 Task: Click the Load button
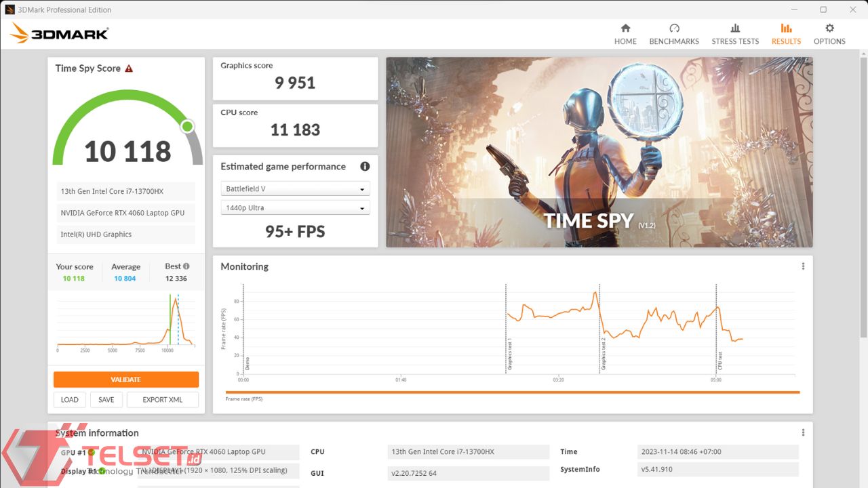tap(70, 400)
